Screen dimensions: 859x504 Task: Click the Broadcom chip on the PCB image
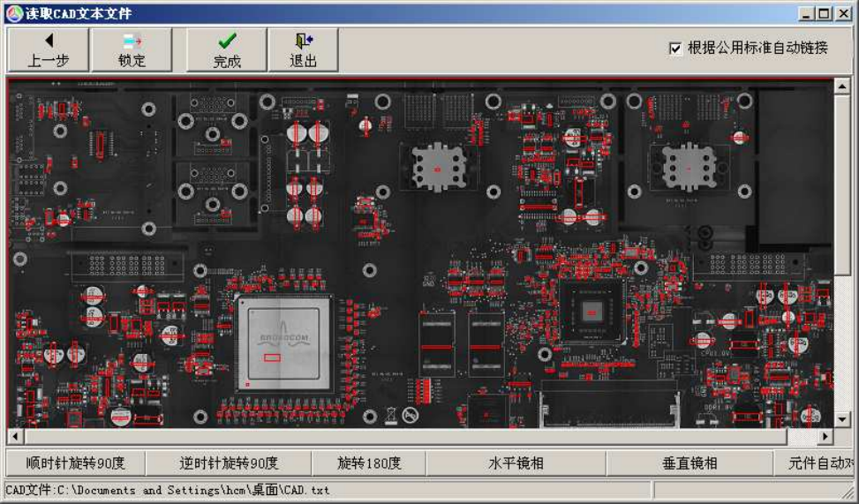click(283, 343)
